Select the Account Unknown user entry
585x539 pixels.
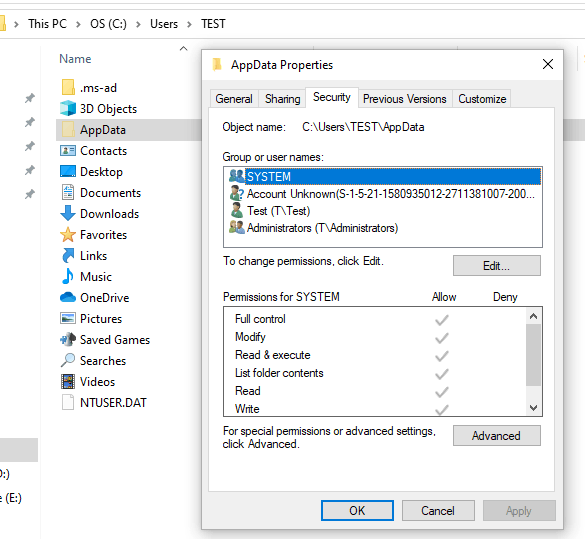(383, 194)
